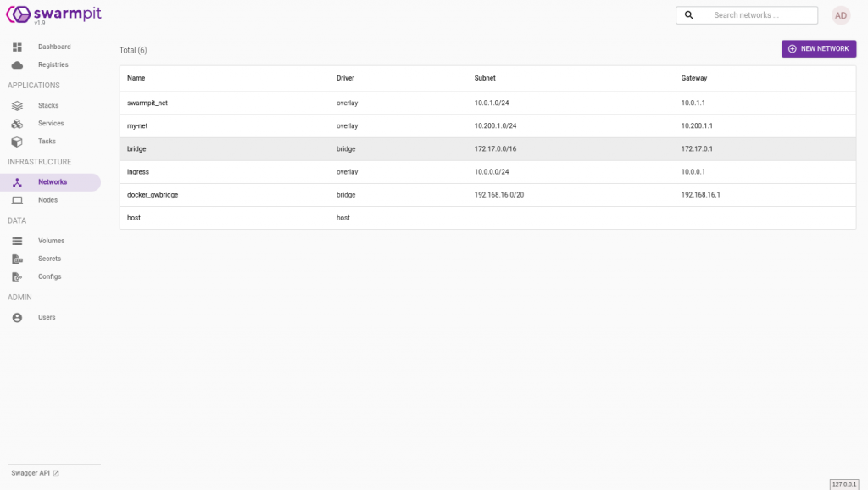Click the Services cubes icon

click(17, 124)
